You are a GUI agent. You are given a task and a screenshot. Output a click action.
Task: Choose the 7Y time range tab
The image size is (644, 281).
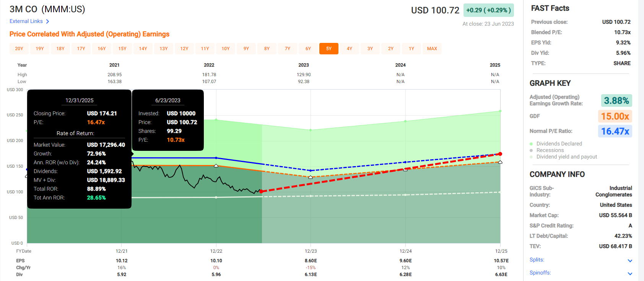[288, 49]
